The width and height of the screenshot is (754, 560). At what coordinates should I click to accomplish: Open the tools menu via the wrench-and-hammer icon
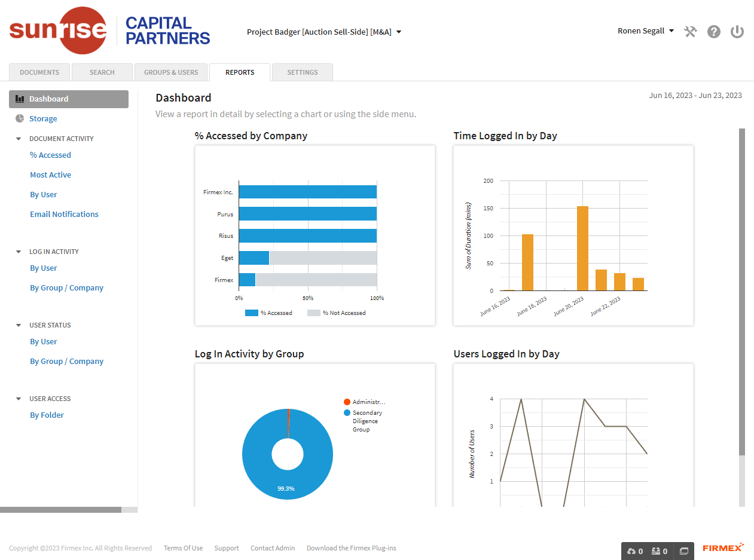691,31
